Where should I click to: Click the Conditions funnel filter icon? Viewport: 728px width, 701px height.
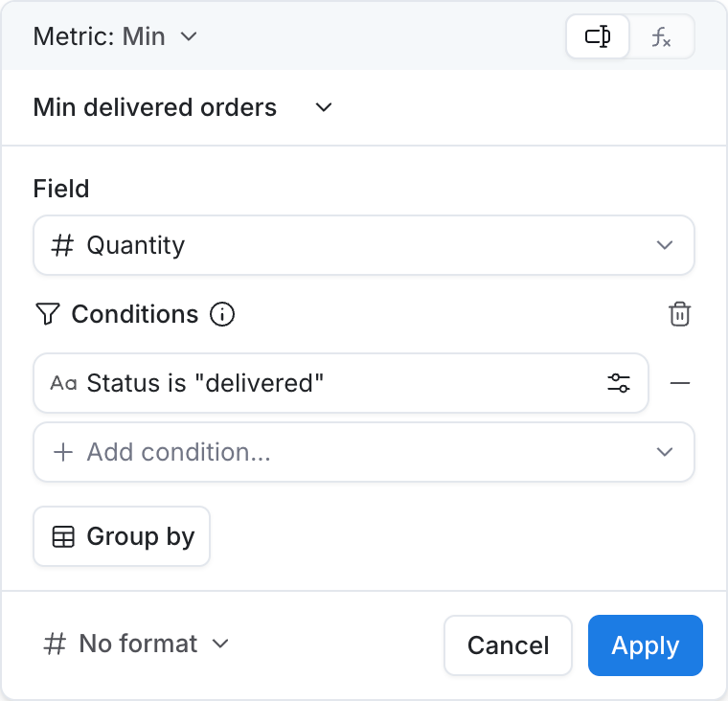(47, 314)
